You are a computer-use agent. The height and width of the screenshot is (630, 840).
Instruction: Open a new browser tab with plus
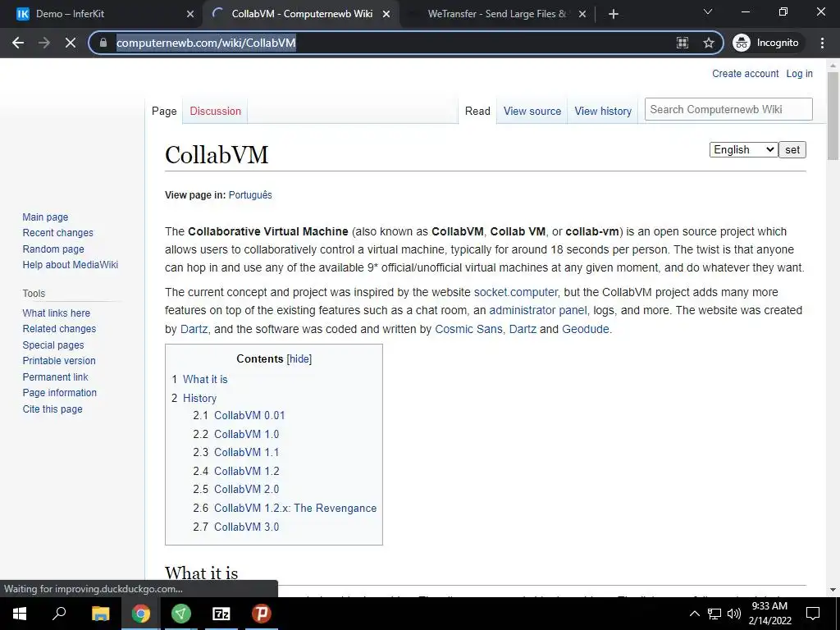point(614,14)
